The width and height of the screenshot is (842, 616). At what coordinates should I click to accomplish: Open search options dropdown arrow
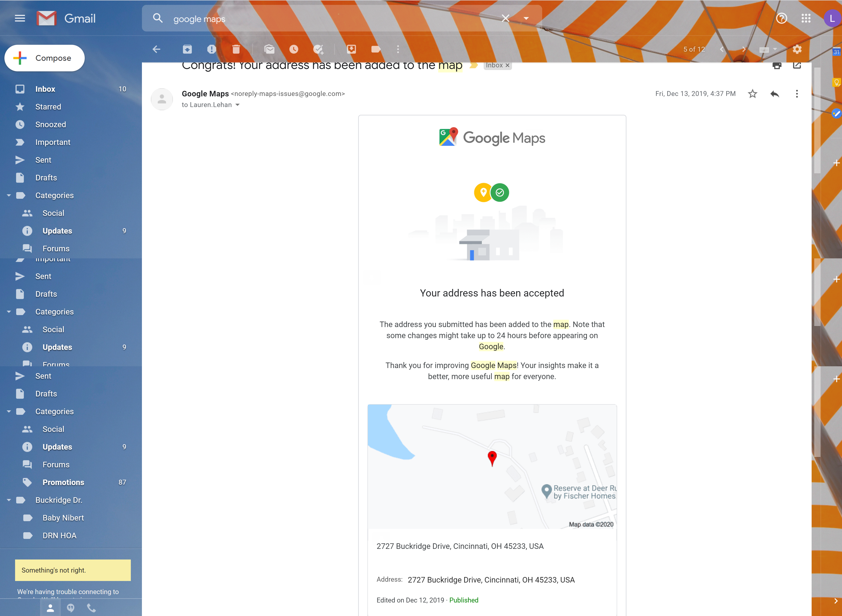526,18
